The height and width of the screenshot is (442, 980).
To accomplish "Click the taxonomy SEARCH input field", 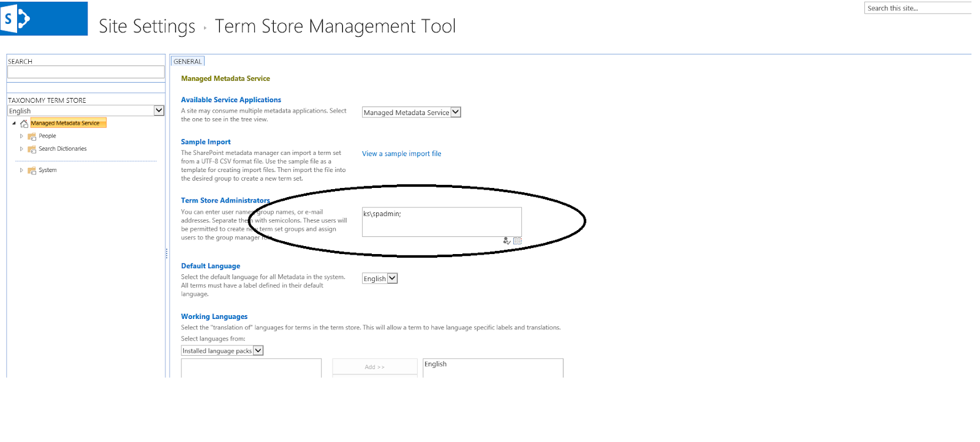I will pyautogui.click(x=86, y=72).
